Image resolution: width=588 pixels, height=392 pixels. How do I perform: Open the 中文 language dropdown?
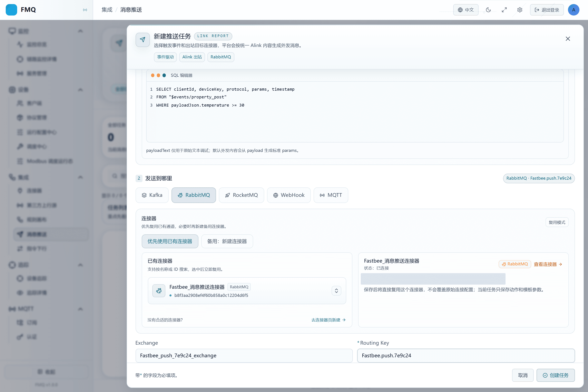click(465, 10)
